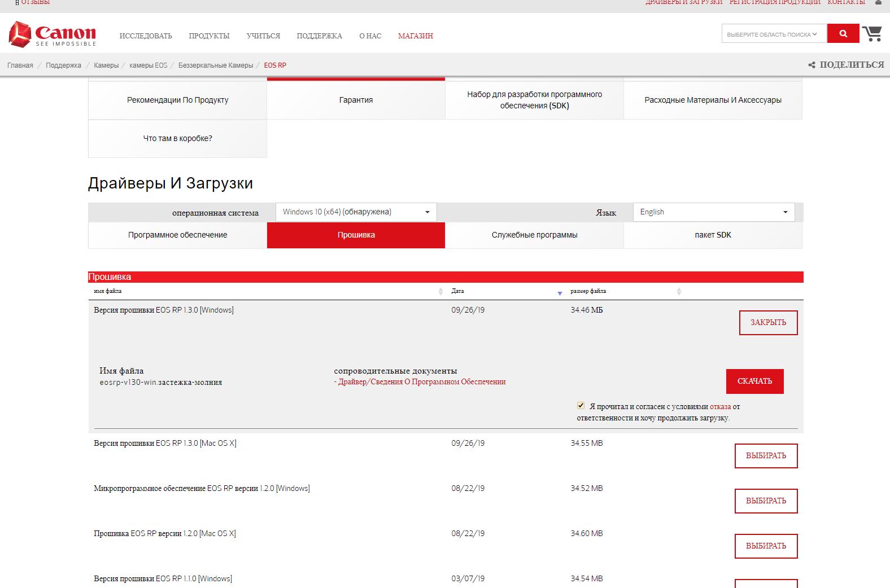
Task: Click the ПОДЕЛИТЬСЯ share link
Action: [852, 65]
